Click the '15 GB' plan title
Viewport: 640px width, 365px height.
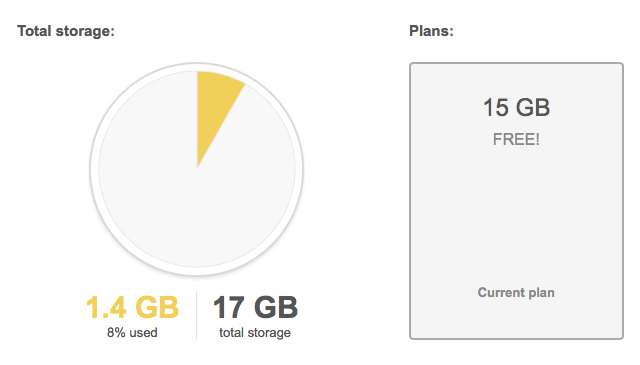[x=516, y=107]
